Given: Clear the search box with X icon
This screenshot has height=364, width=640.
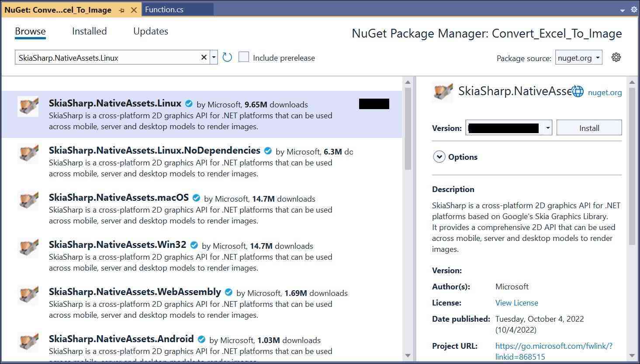Looking at the screenshot, I should point(204,58).
